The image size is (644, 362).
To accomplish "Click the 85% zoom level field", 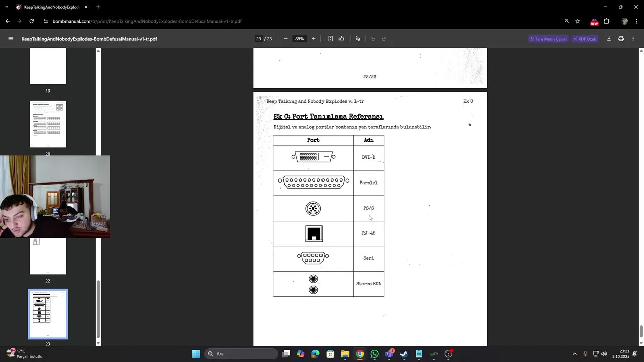I will coord(300,39).
